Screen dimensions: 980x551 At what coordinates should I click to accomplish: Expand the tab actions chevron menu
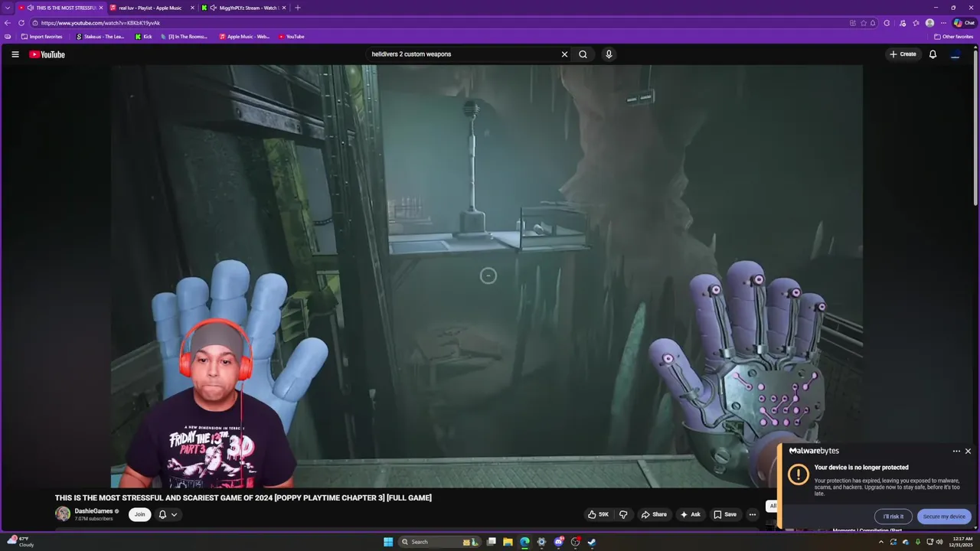tap(8, 8)
